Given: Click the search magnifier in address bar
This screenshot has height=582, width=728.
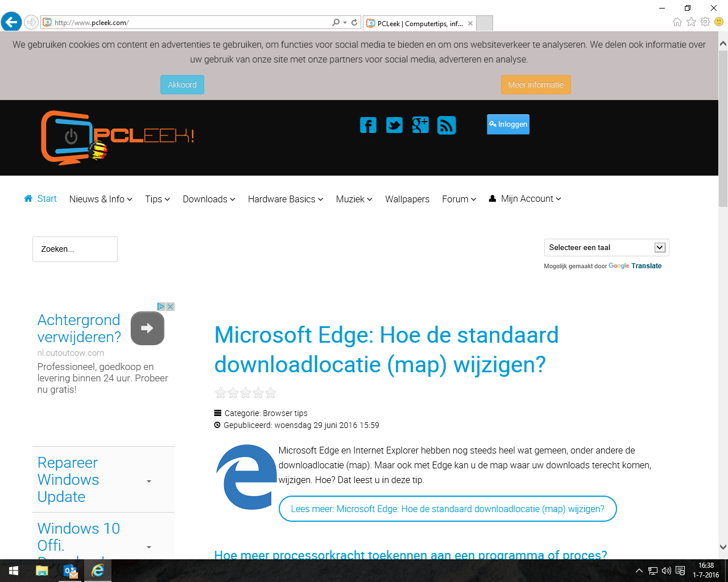Looking at the screenshot, I should coord(336,23).
